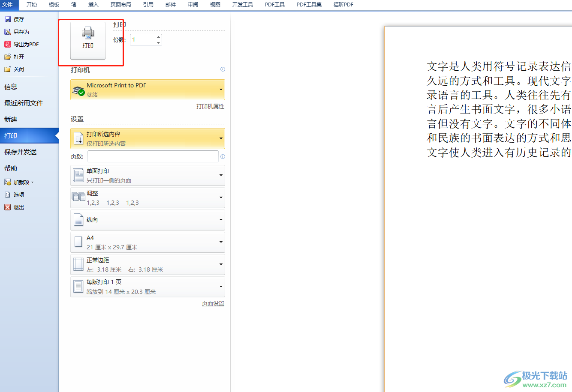Click the portrait orientation page icon
The height and width of the screenshot is (392, 572).
click(x=78, y=220)
